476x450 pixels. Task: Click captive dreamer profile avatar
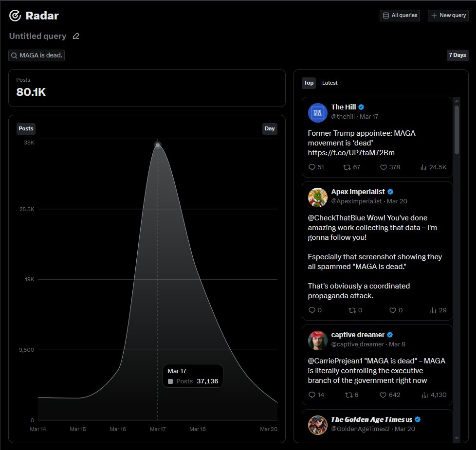click(317, 341)
